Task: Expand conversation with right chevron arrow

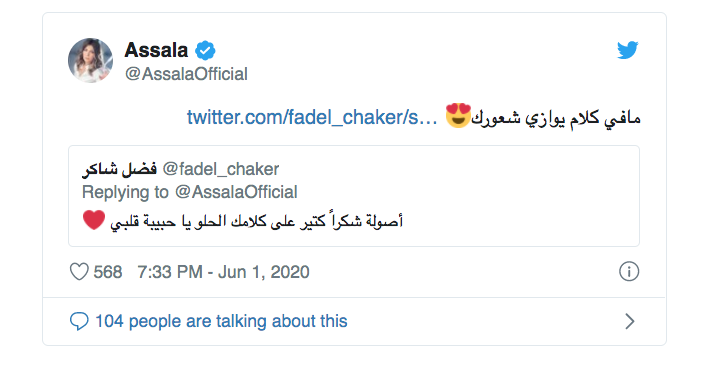Action: [x=629, y=321]
